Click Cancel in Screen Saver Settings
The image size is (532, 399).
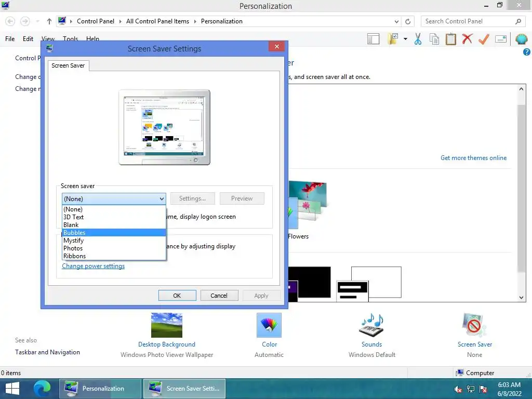click(219, 296)
